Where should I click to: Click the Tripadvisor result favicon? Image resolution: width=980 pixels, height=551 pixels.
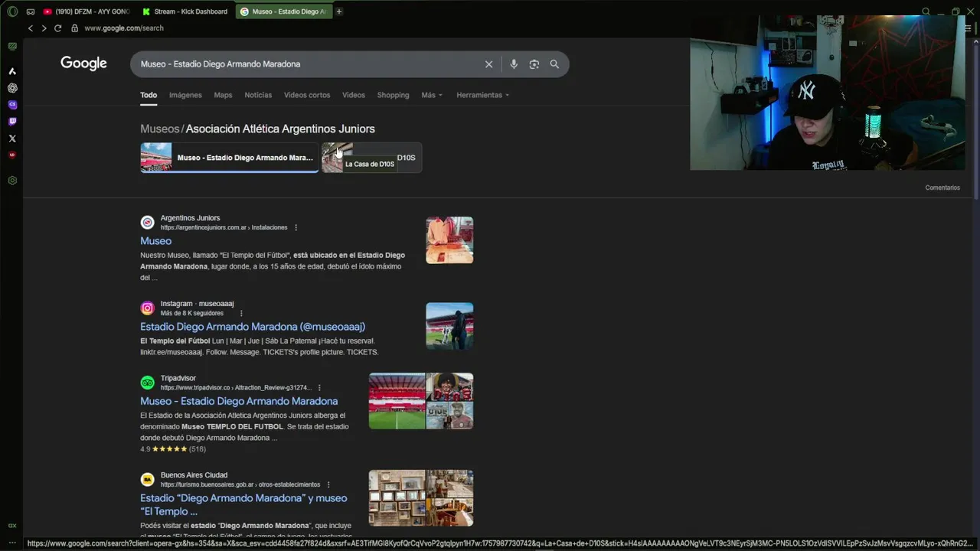click(x=147, y=383)
